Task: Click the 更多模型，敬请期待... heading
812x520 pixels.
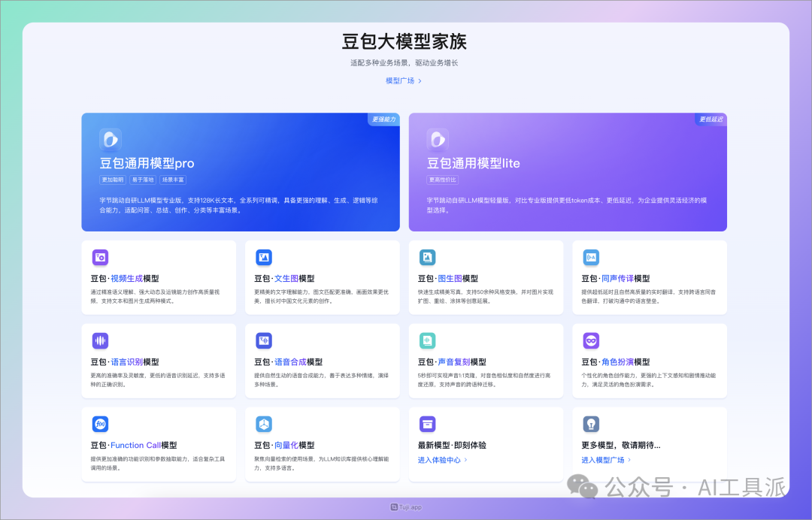Action: click(621, 445)
